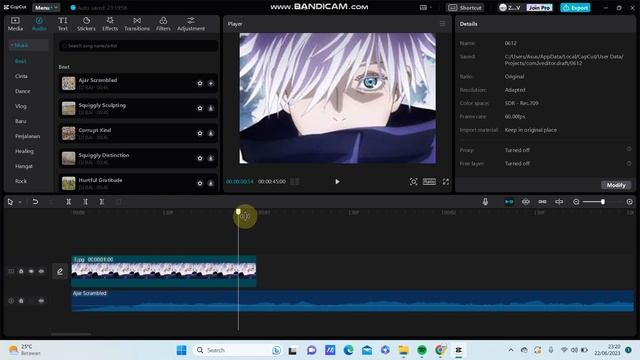Delete right of the playhead
640x360 pixels.
(x=102, y=202)
